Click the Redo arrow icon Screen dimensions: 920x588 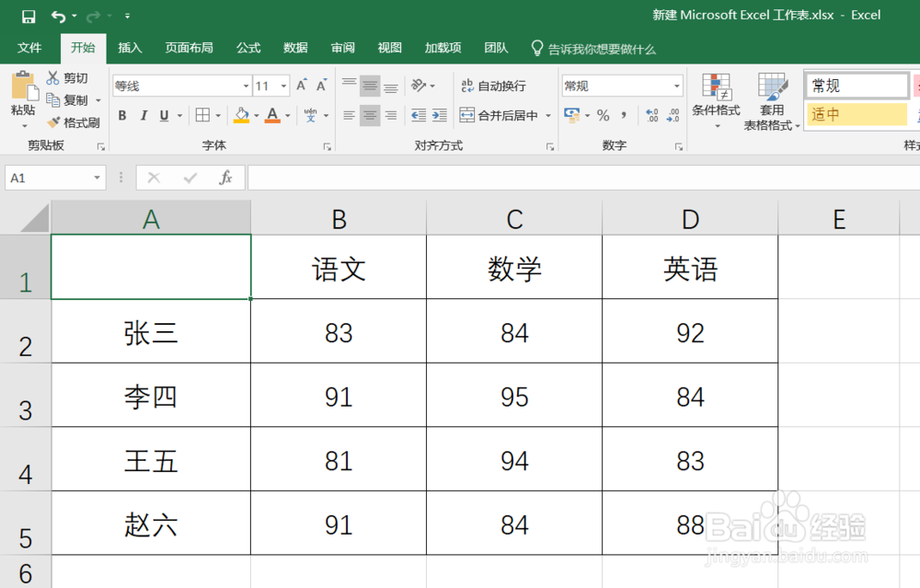pos(93,17)
